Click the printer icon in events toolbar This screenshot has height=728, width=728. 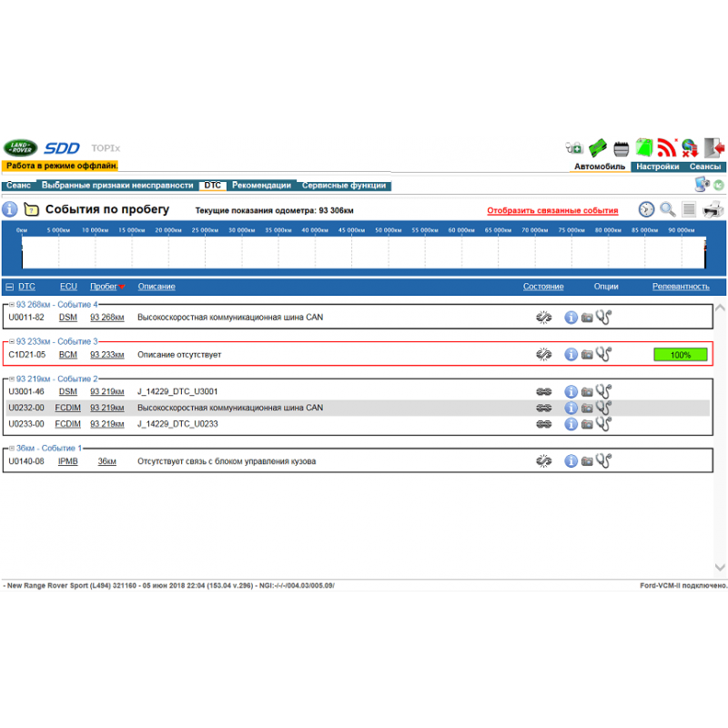point(713,209)
